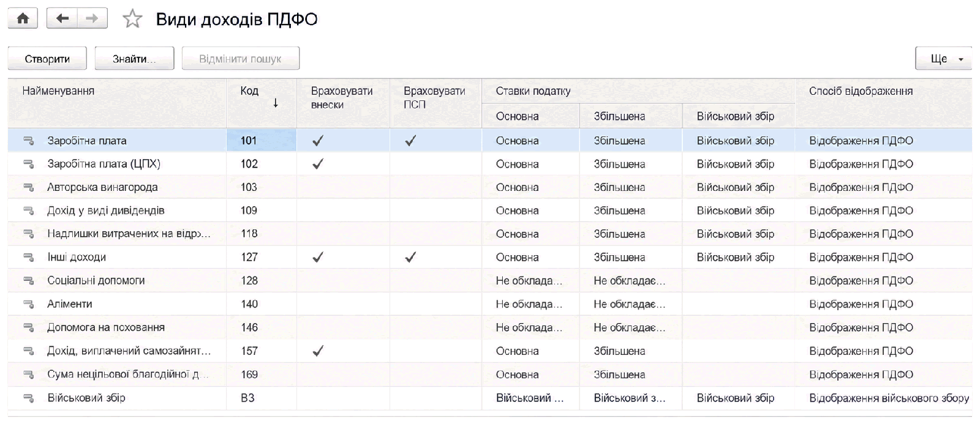Toggle Враховувати внески check for code 101
This screenshot has width=980, height=424.
point(318,141)
